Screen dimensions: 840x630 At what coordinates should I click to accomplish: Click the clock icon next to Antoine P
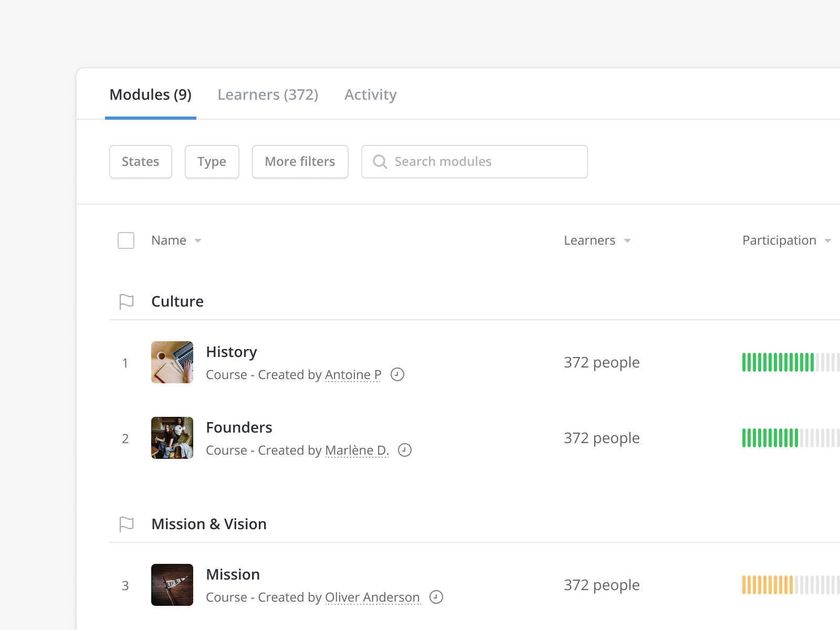tap(397, 374)
